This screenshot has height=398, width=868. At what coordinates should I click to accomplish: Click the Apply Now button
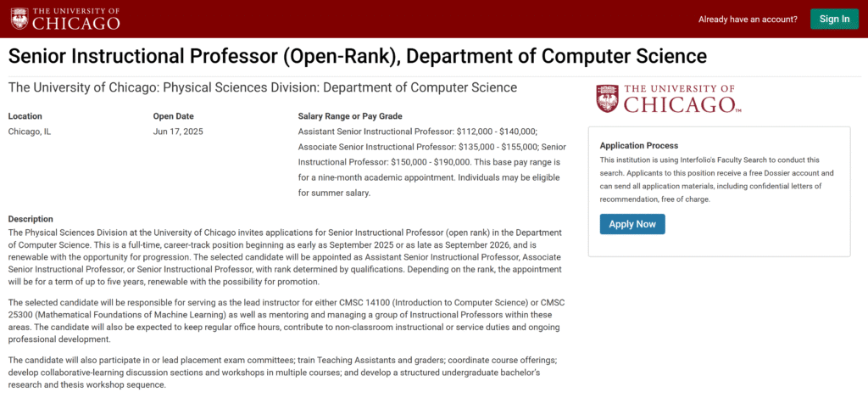pyautogui.click(x=632, y=224)
